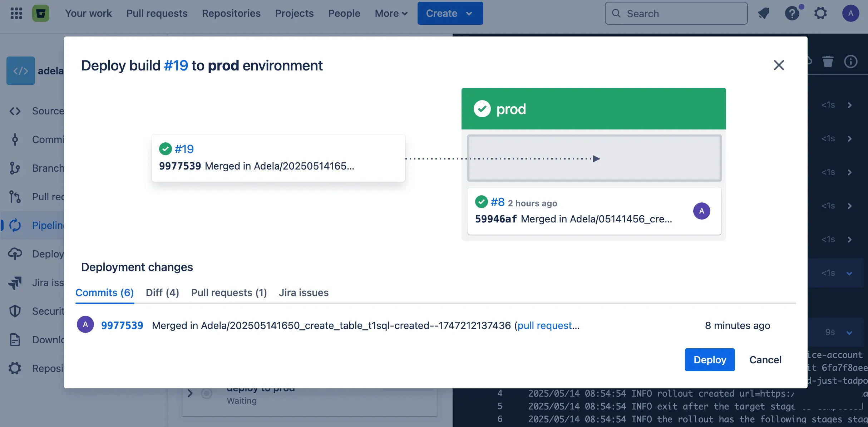Click the Pipelines sidebar icon
Screen dimensions: 868x427
[15, 225]
